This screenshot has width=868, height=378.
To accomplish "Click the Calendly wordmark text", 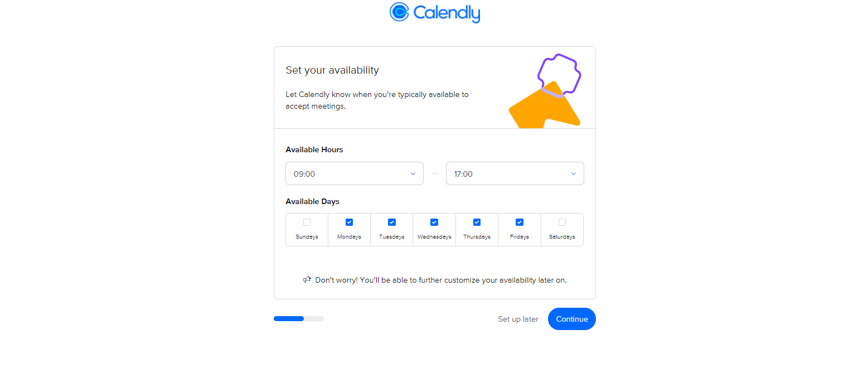I will 447,13.
